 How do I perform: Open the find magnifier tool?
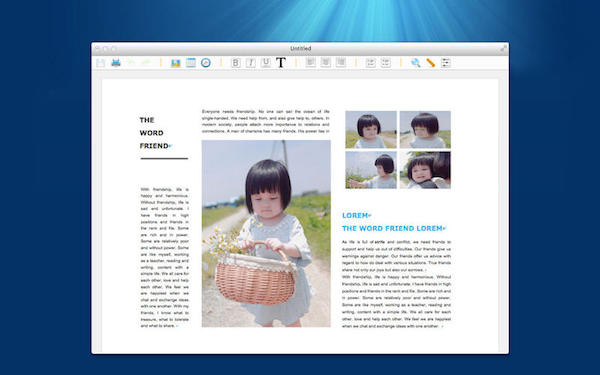416,63
